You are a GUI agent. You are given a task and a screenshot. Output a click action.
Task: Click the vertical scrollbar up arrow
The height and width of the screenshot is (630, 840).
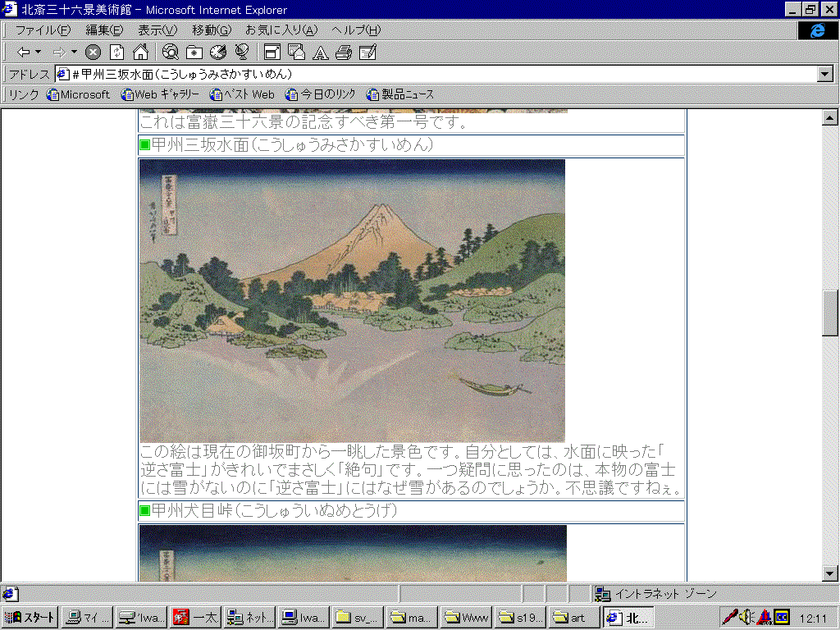click(x=830, y=117)
